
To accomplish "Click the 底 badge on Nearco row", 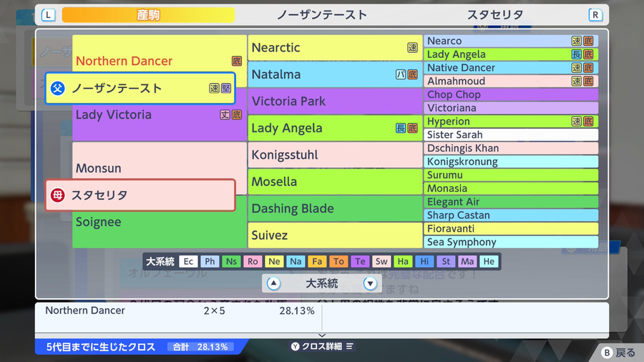I will (x=588, y=41).
